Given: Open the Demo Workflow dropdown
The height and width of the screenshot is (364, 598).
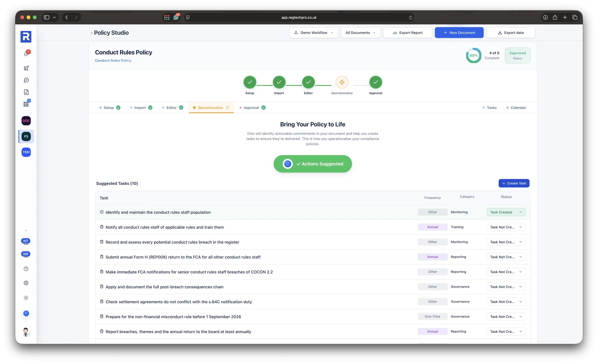Looking at the screenshot, I should pyautogui.click(x=314, y=33).
